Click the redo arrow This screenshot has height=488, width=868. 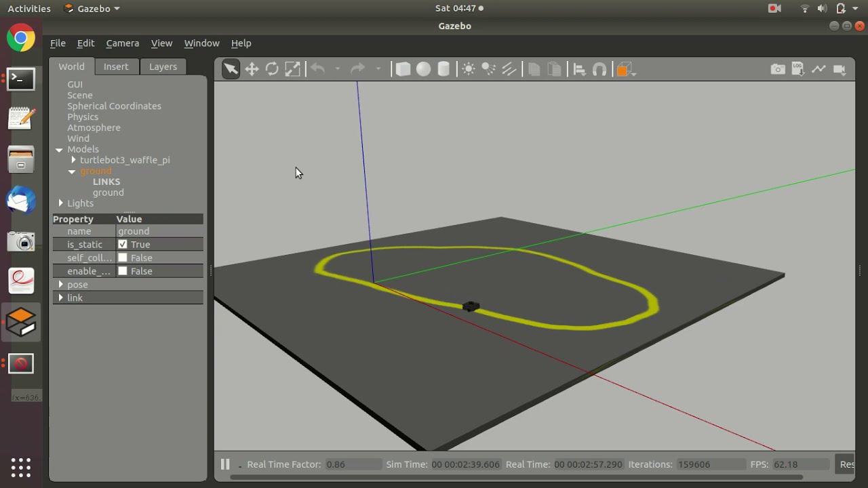tap(357, 68)
